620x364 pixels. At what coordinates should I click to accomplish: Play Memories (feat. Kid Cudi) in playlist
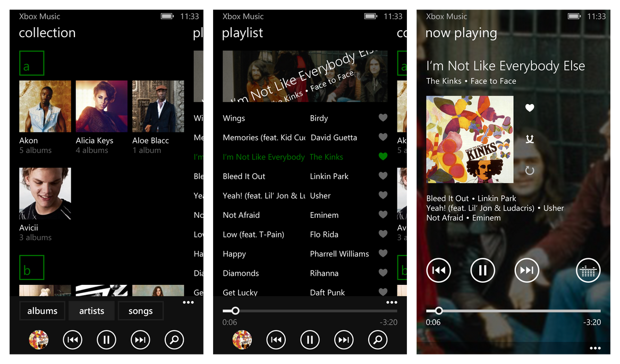click(x=264, y=138)
